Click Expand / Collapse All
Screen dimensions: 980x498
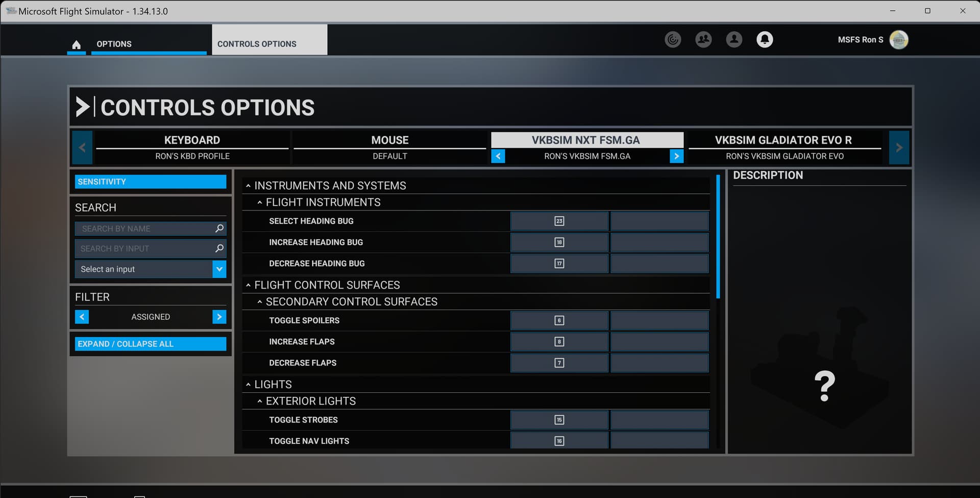click(x=150, y=344)
